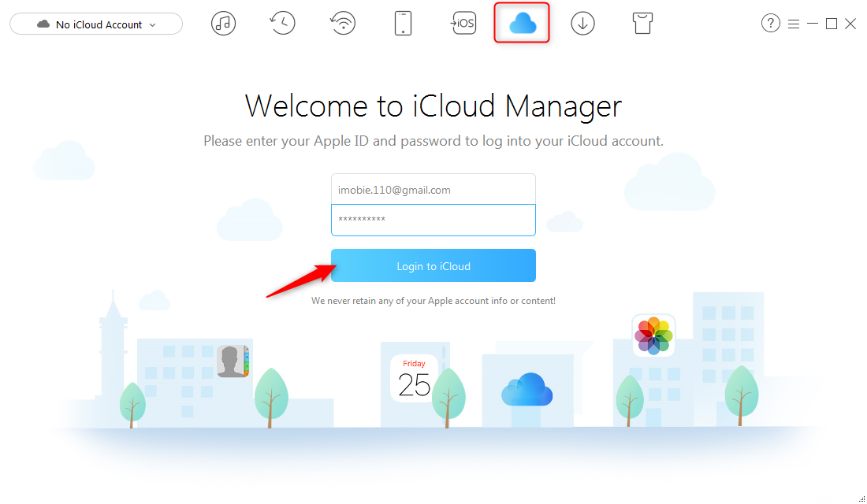The image size is (867, 504).
Task: Open the Device Manager phone icon
Action: click(403, 23)
